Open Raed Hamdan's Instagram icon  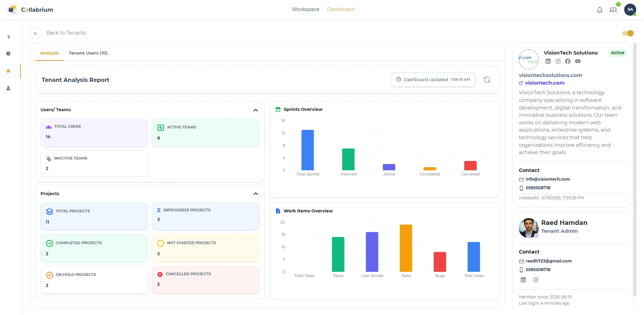[536, 280]
